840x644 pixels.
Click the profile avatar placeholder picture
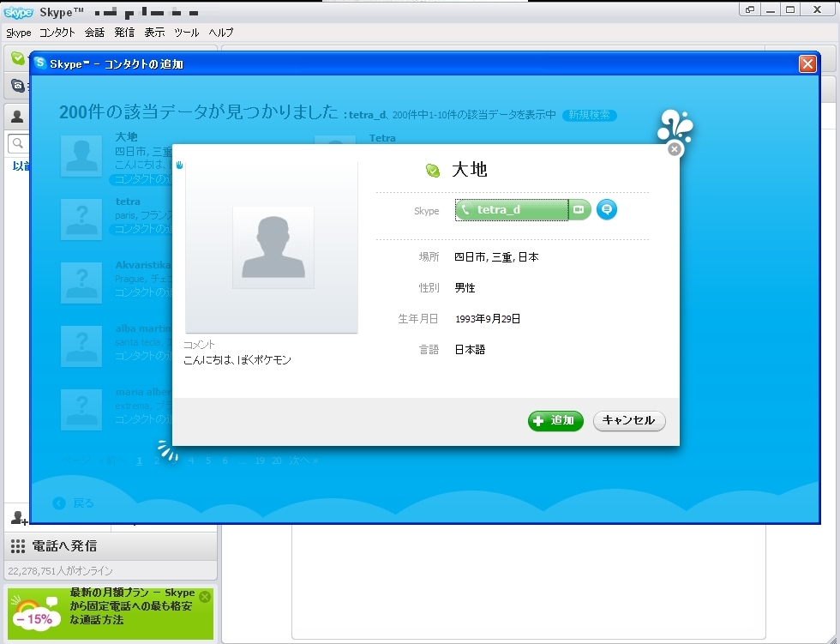pos(273,247)
